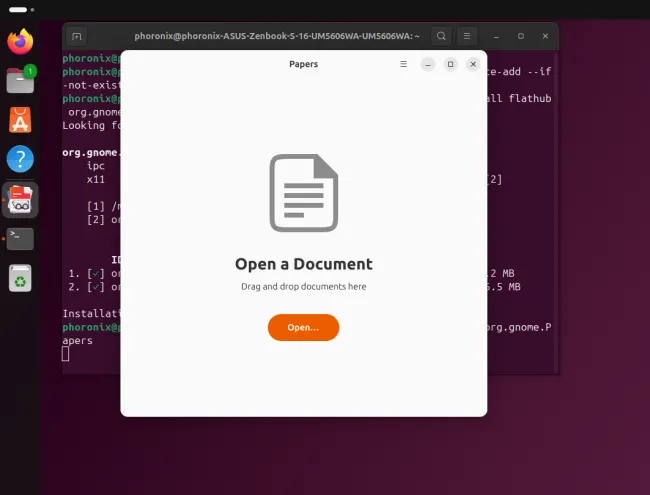Close the Papers window
The width and height of the screenshot is (650, 495).
click(473, 64)
